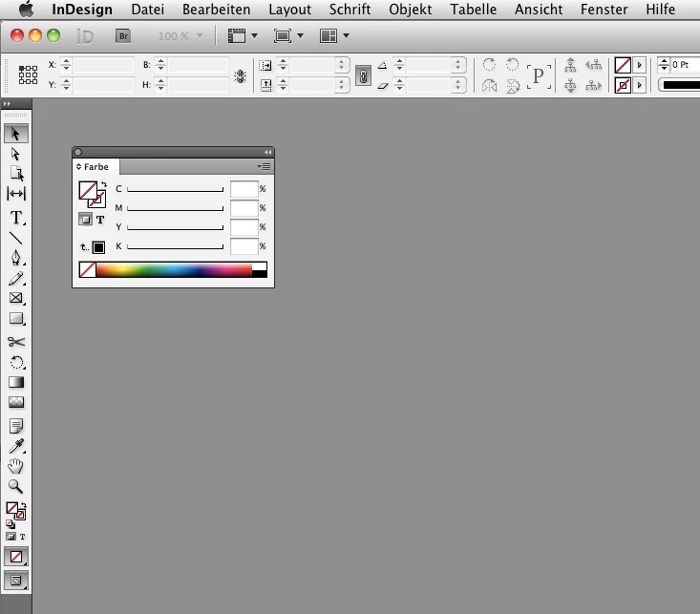This screenshot has width=700, height=614.
Task: Click flip vertical icon in control bar
Action: [x=513, y=85]
